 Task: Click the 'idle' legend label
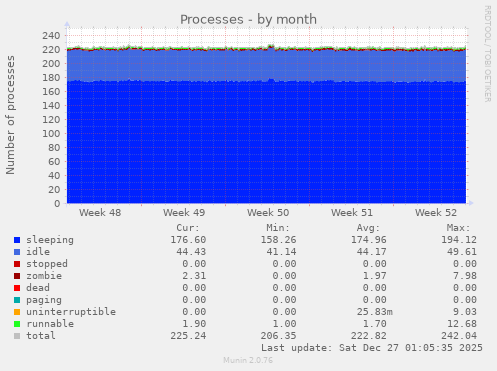(38, 252)
